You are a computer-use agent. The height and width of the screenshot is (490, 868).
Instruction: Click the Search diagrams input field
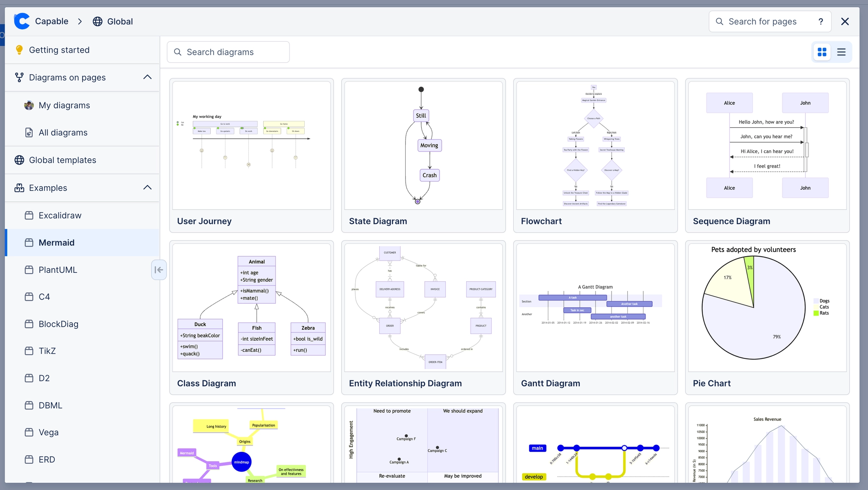[228, 52]
